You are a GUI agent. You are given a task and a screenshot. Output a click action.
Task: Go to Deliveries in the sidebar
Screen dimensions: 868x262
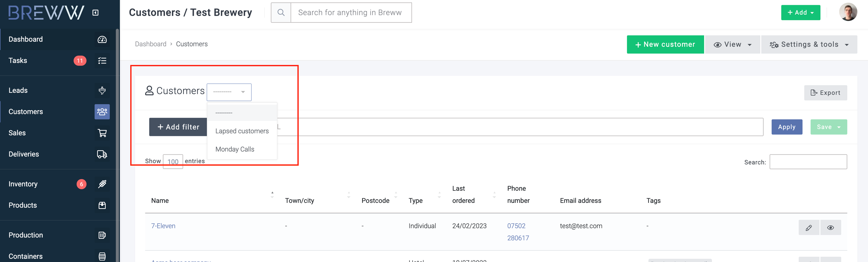(23, 154)
